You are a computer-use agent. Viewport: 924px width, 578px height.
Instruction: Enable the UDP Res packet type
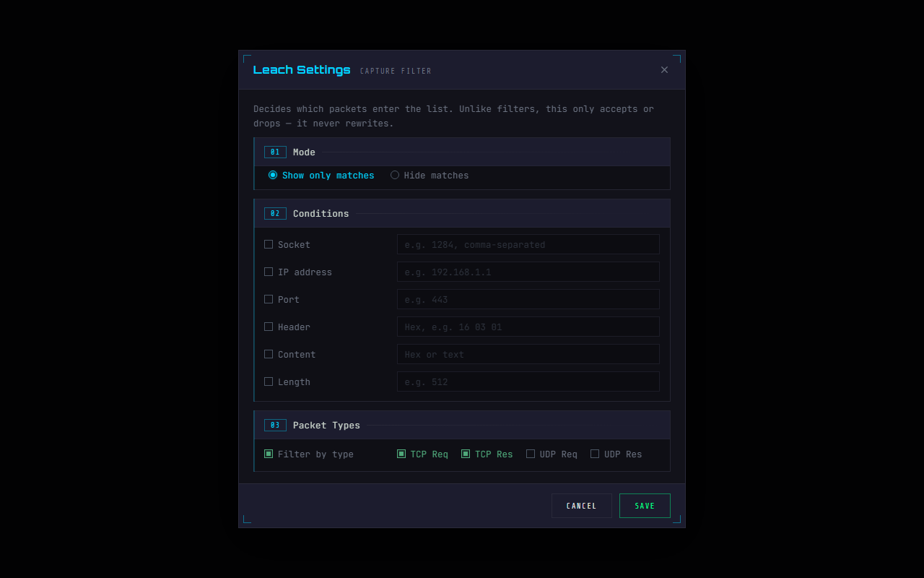(595, 454)
